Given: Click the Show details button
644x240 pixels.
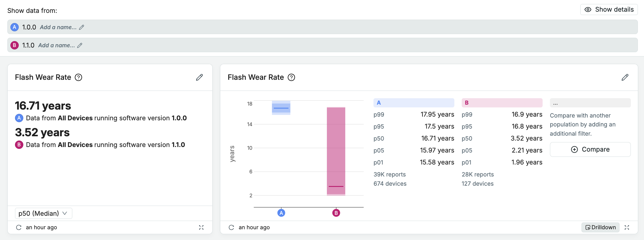Looking at the screenshot, I should point(609,10).
